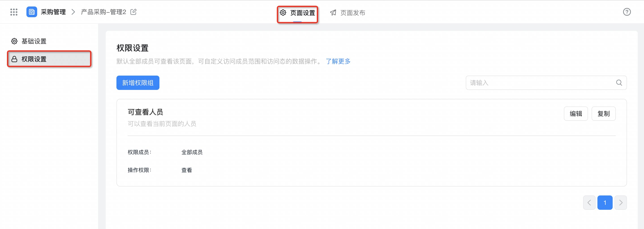
Task: Open the nine-dot app grid menu
Action: click(14, 12)
